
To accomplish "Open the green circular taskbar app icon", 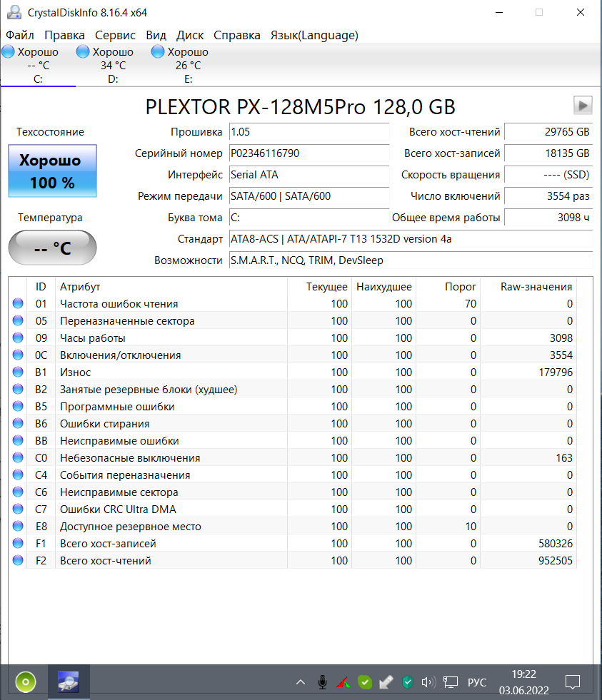I will pyautogui.click(x=26, y=681).
